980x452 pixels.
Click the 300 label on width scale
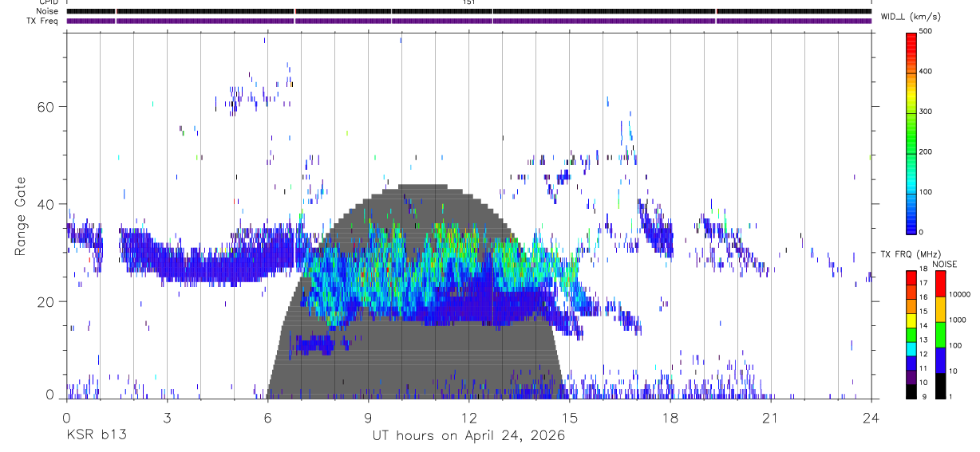click(x=926, y=112)
